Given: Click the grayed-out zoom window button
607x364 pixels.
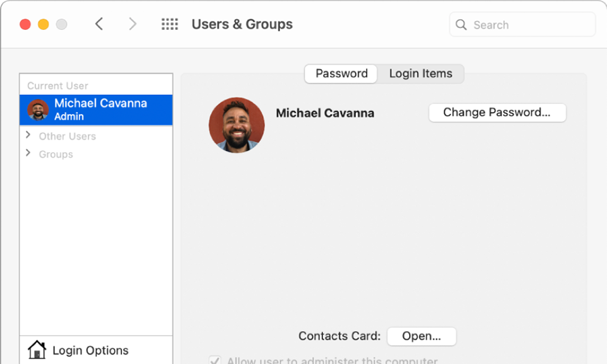Looking at the screenshot, I should (x=61, y=25).
